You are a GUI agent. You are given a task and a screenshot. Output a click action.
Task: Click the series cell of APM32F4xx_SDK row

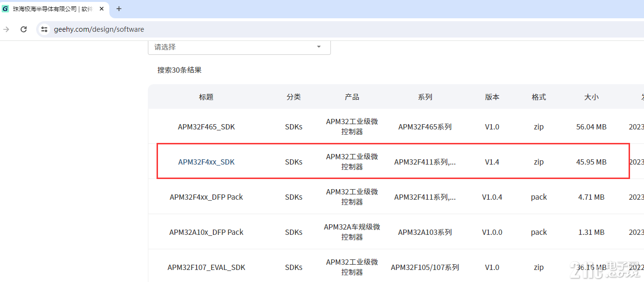pyautogui.click(x=425, y=162)
